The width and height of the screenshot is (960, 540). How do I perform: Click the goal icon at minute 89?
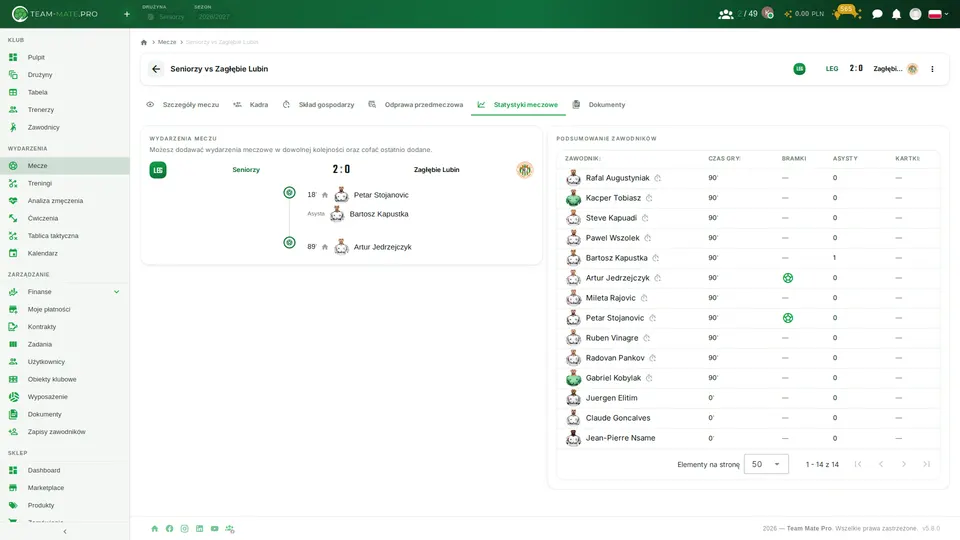click(x=290, y=242)
